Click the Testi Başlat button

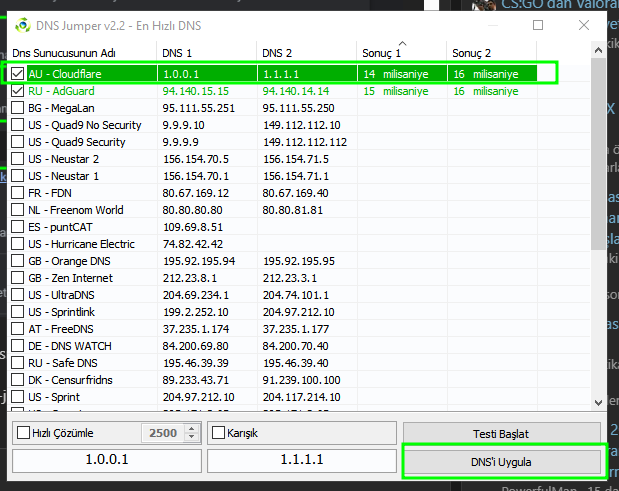[x=501, y=434]
